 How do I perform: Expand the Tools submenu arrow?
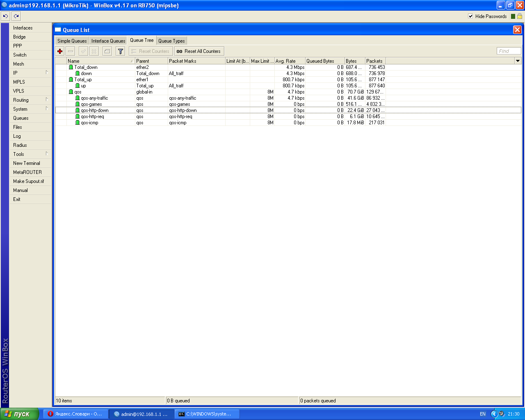click(47, 154)
